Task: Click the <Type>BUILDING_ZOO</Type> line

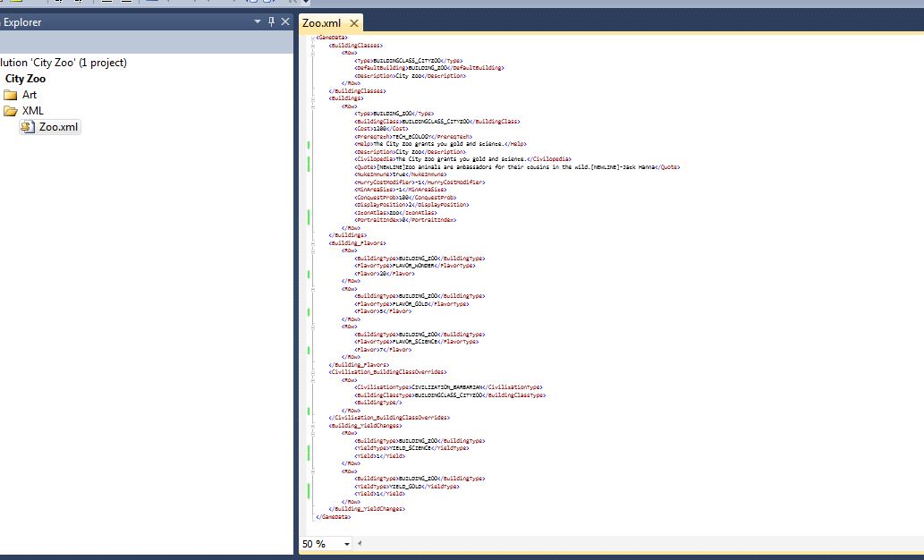Action: click(x=394, y=114)
